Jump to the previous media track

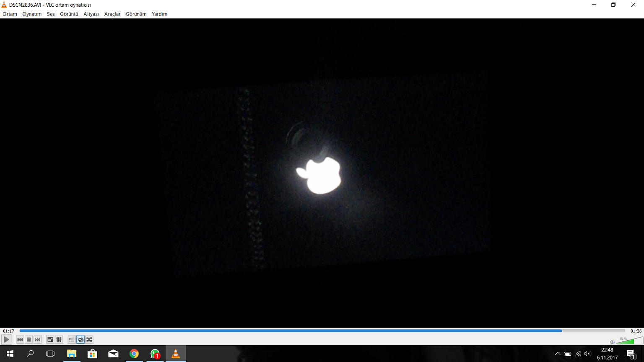pyautogui.click(x=20, y=340)
